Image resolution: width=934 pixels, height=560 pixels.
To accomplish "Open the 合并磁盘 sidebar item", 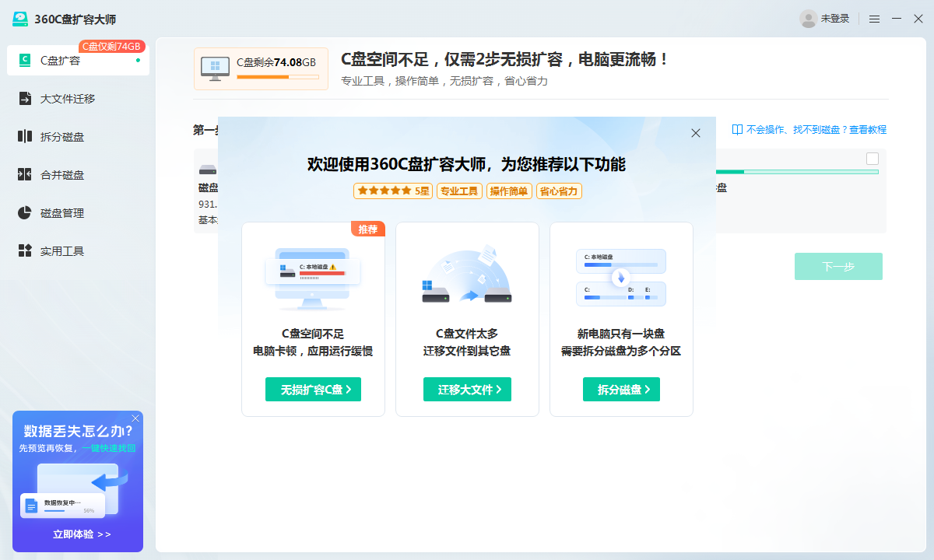I will pos(78,175).
